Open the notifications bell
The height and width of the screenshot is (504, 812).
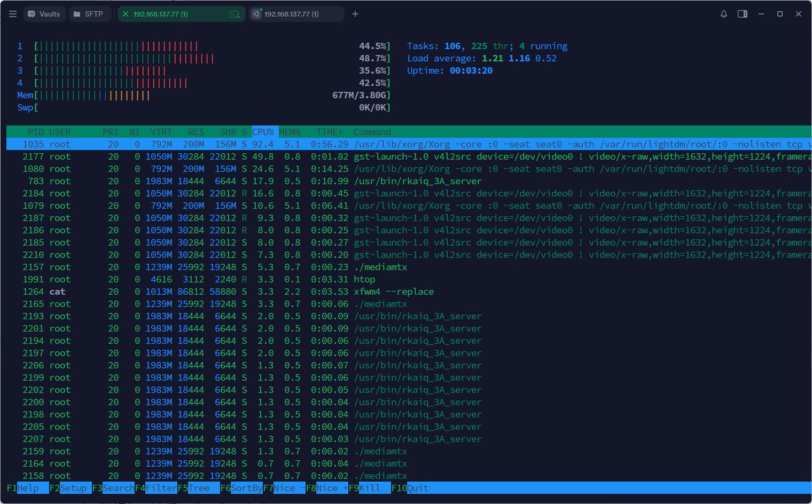tap(724, 14)
